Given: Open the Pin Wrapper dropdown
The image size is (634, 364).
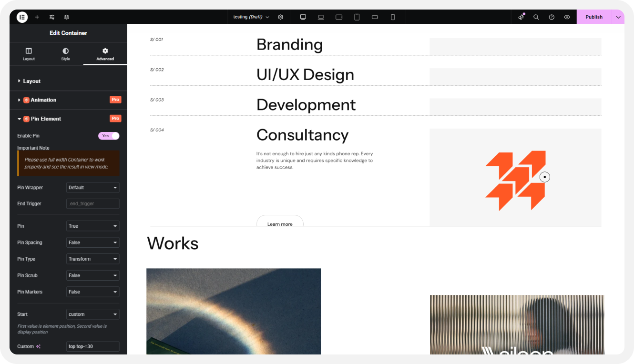Looking at the screenshot, I should click(93, 187).
